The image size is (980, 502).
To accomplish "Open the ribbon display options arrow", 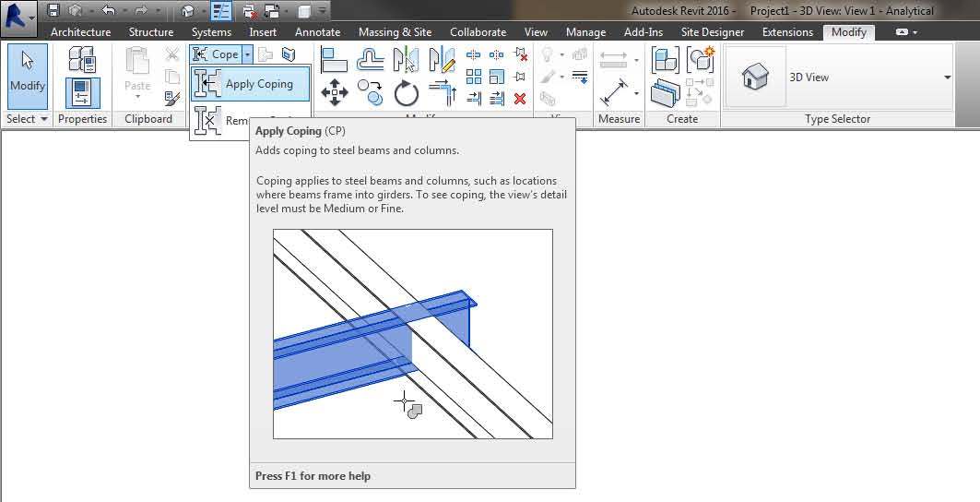I will (915, 32).
